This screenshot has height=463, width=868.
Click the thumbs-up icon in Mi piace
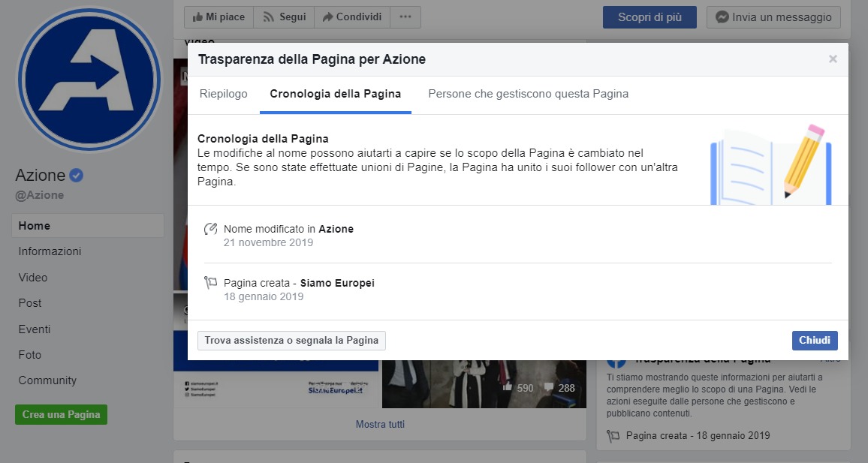pos(197,17)
